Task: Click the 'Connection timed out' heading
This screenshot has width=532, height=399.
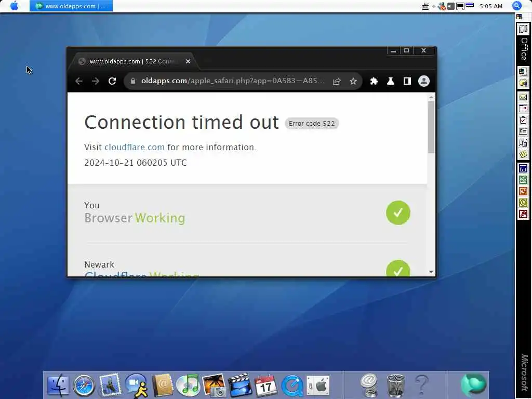Action: tap(181, 122)
